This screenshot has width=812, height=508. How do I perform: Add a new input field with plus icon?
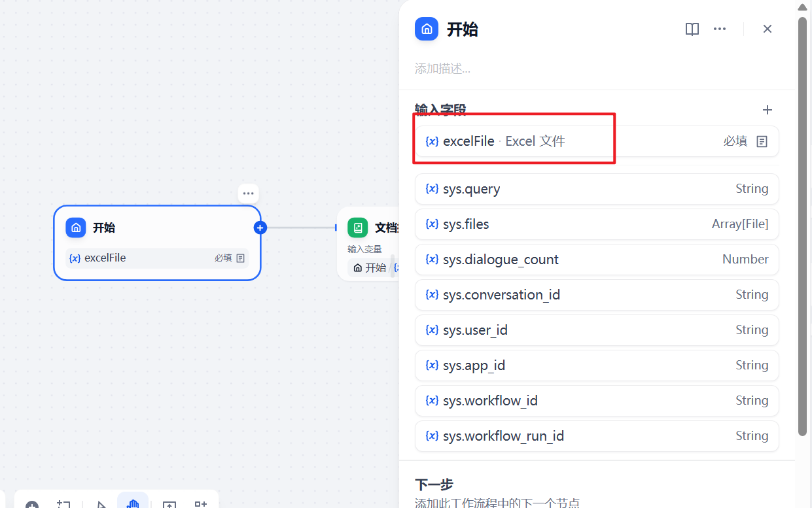pyautogui.click(x=768, y=110)
